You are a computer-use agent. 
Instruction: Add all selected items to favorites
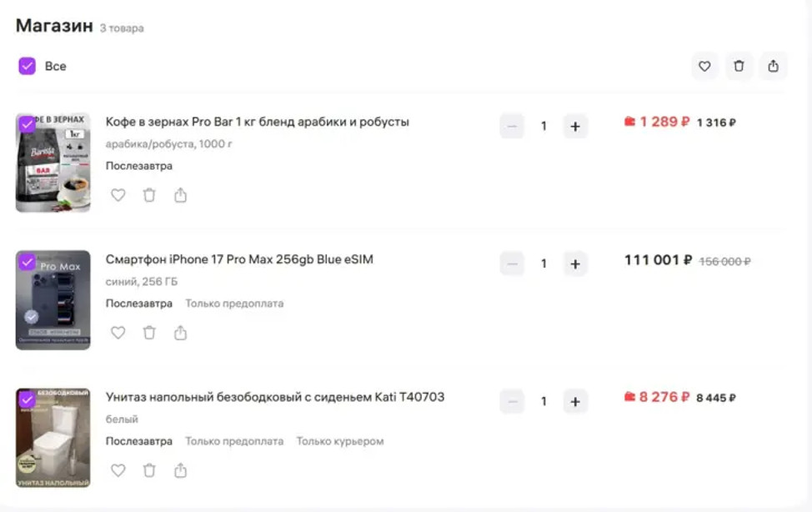pyautogui.click(x=704, y=67)
